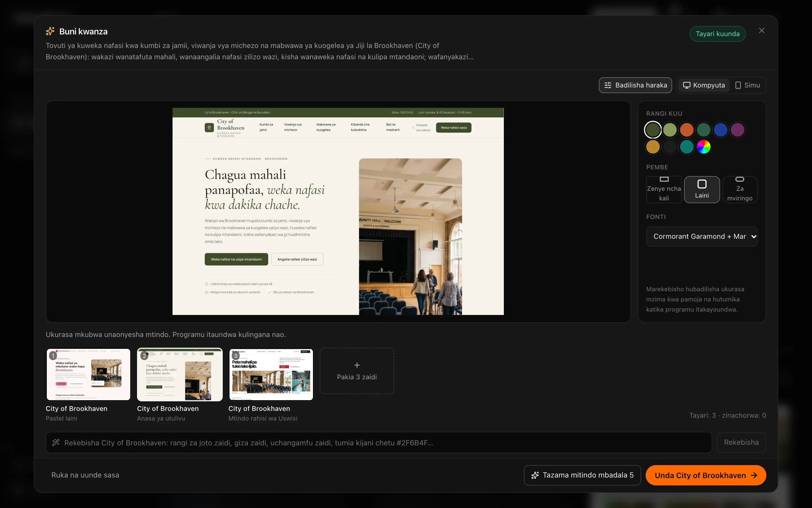Click the sparkle icon beside Buni kwanza
812x508 pixels.
coord(50,31)
